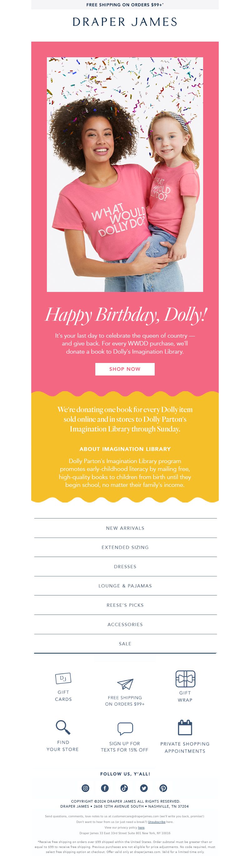
Task: Open the privacy policy here link
Action: click(x=141, y=828)
